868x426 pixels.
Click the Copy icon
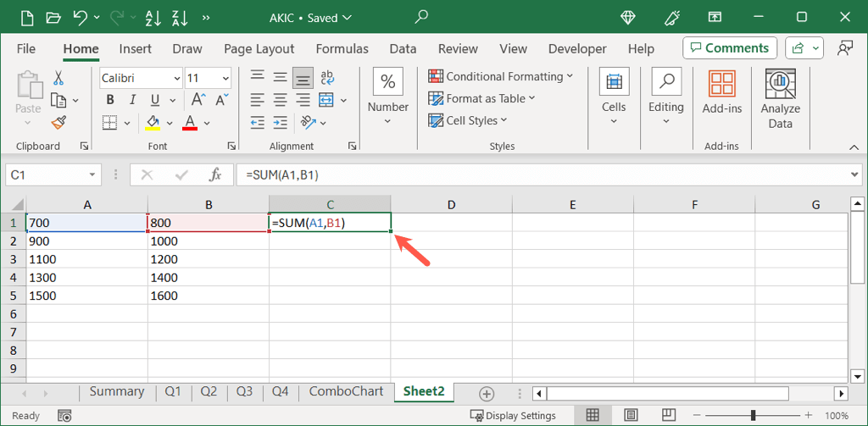point(58,100)
